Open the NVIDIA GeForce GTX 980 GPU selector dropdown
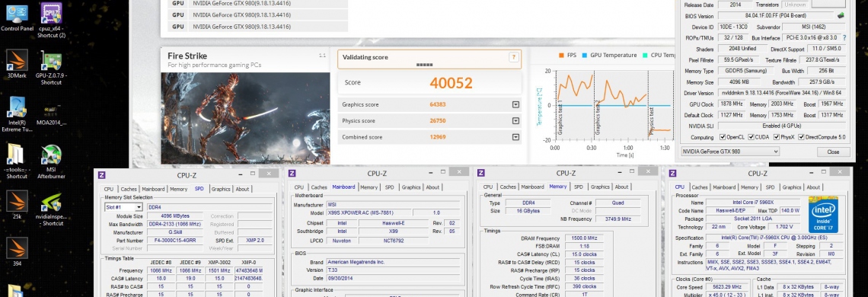Viewport: 868px width, 297px height. [730, 152]
